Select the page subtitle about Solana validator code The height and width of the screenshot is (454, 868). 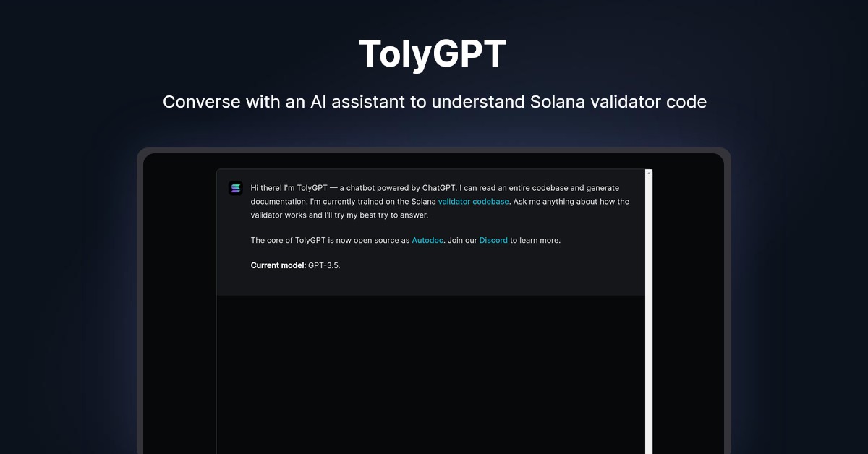tap(434, 102)
